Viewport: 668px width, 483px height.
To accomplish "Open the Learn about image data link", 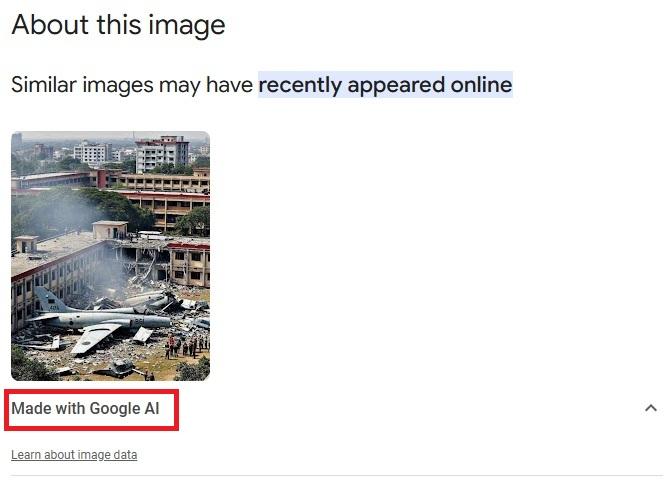I will pyautogui.click(x=74, y=455).
